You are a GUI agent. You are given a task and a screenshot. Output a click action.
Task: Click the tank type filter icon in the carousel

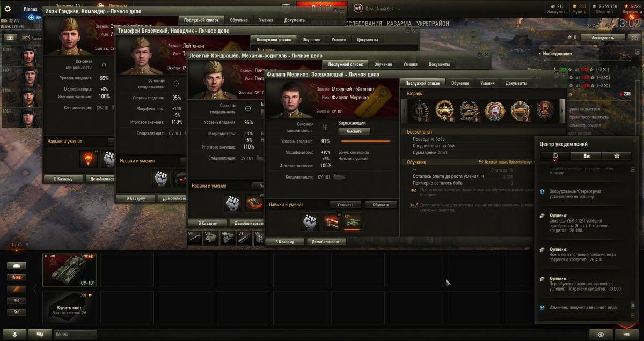click(16, 265)
